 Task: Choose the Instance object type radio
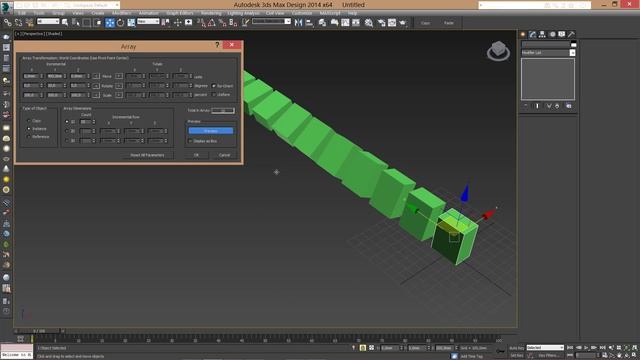coord(29,129)
